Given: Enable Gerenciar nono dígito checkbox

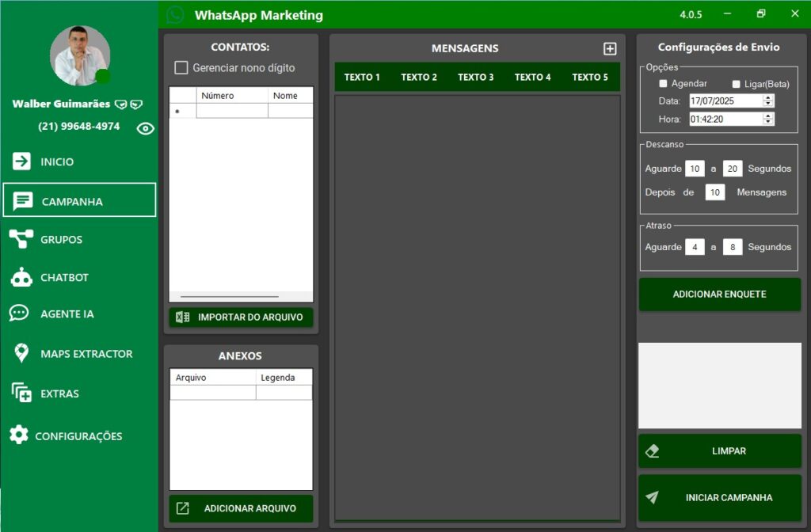Looking at the screenshot, I should (x=181, y=68).
